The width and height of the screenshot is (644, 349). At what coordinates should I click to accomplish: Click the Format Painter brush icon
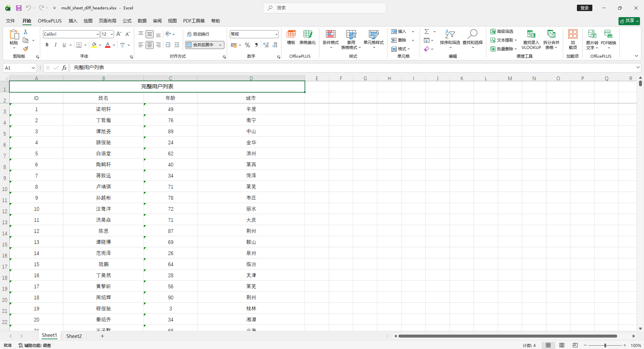[x=25, y=49]
